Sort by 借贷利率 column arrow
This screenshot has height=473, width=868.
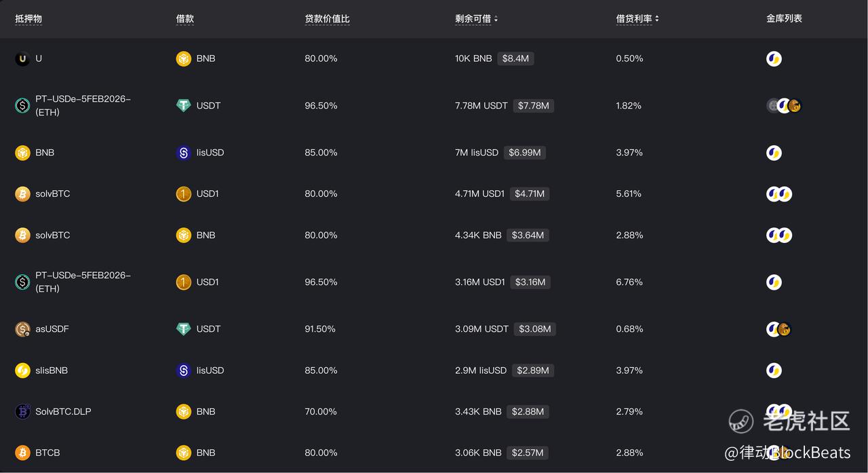657,19
